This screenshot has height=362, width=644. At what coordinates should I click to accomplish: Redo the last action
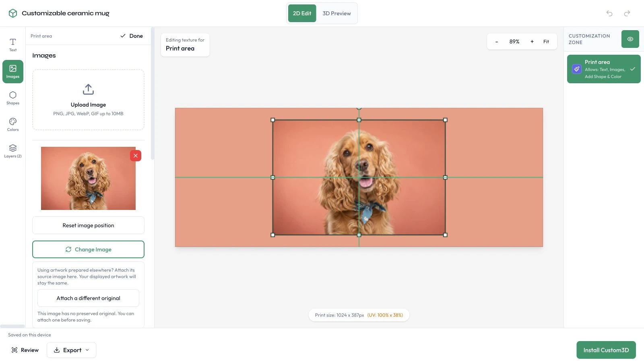click(x=627, y=13)
